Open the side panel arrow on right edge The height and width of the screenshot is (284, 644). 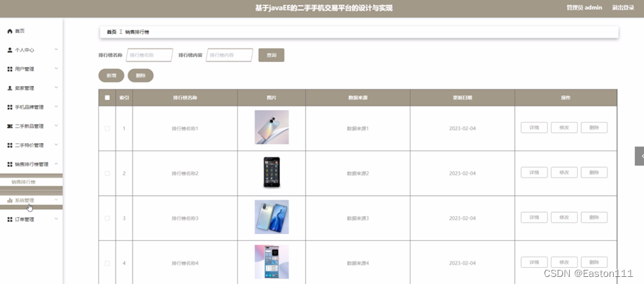pyautogui.click(x=640, y=156)
